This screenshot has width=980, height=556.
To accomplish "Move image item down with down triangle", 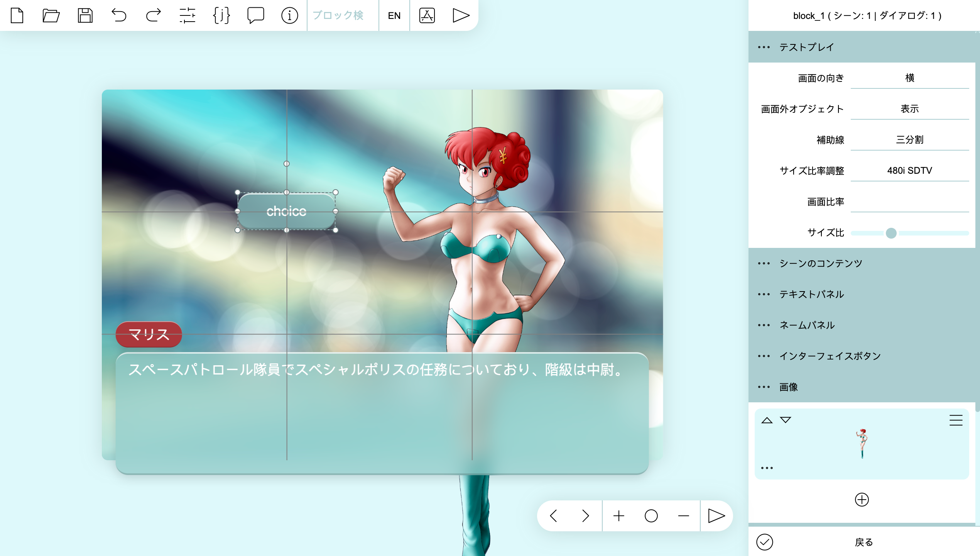I will click(x=786, y=420).
